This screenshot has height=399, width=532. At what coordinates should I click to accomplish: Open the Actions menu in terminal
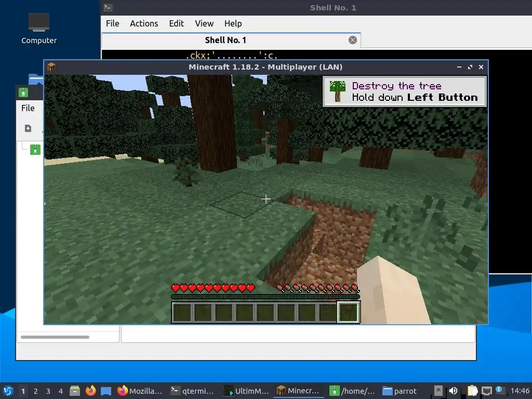(144, 23)
